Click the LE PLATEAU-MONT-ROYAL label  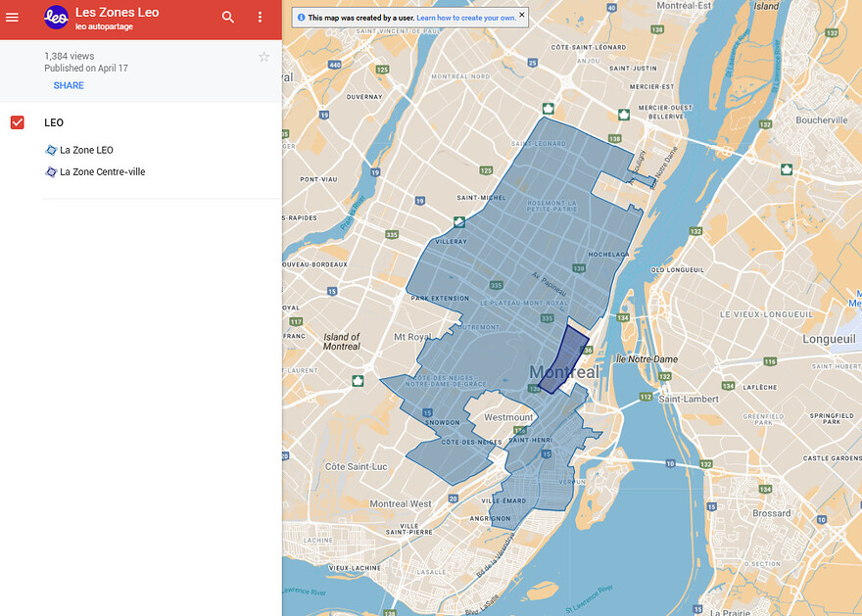coord(524,303)
